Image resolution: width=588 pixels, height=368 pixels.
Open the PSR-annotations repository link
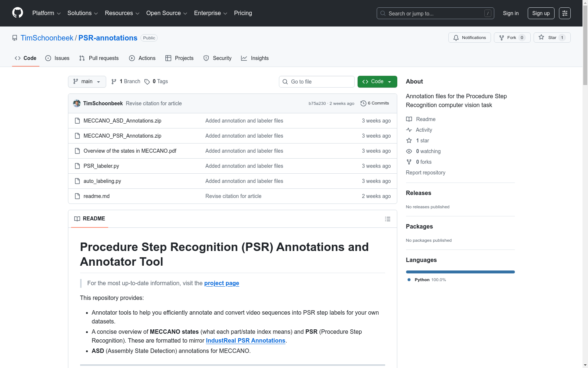[x=108, y=38]
